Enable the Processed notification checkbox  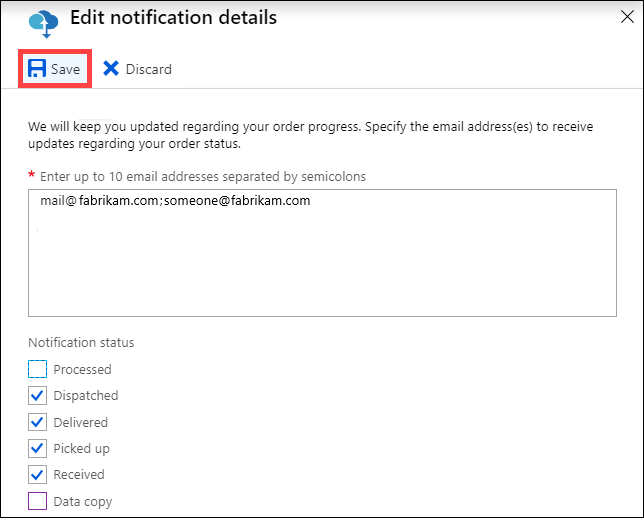pyautogui.click(x=37, y=369)
